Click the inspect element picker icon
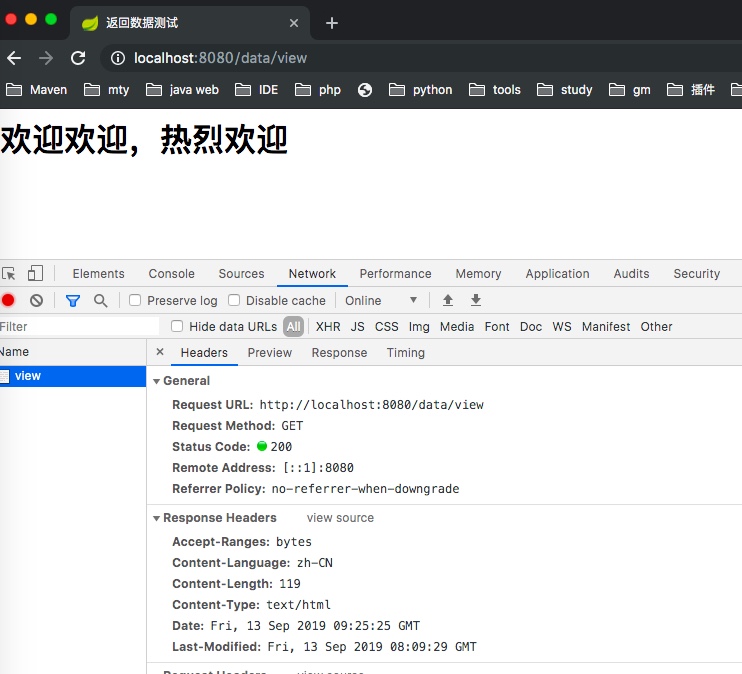Screen dimensions: 742x674 (9, 273)
